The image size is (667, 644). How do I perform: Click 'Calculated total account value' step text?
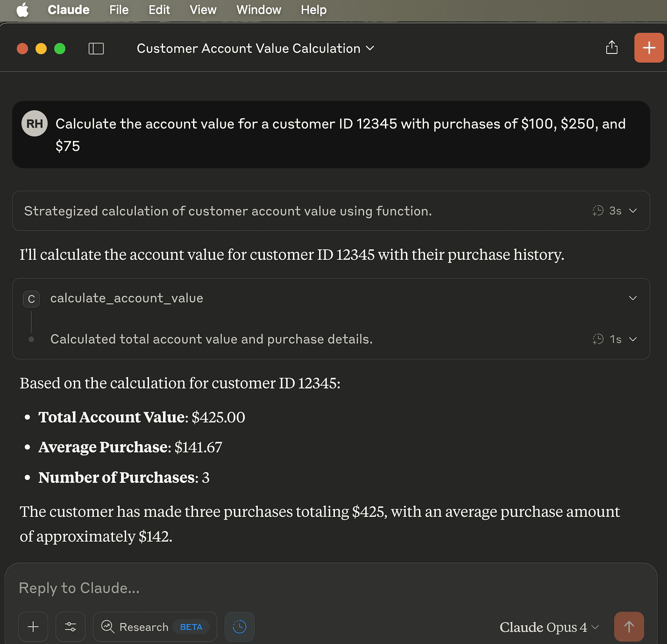click(212, 339)
